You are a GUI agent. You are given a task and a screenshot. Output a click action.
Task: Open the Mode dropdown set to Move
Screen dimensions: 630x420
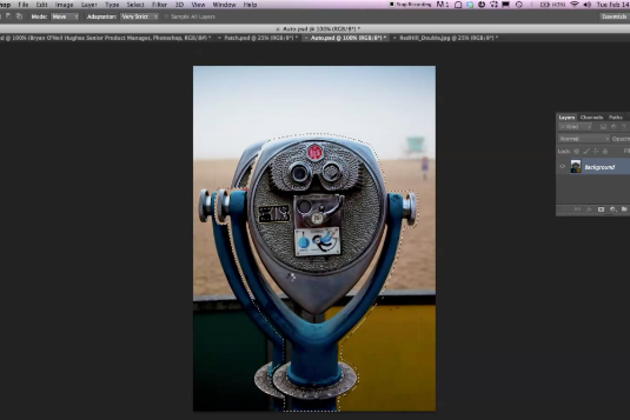click(64, 17)
